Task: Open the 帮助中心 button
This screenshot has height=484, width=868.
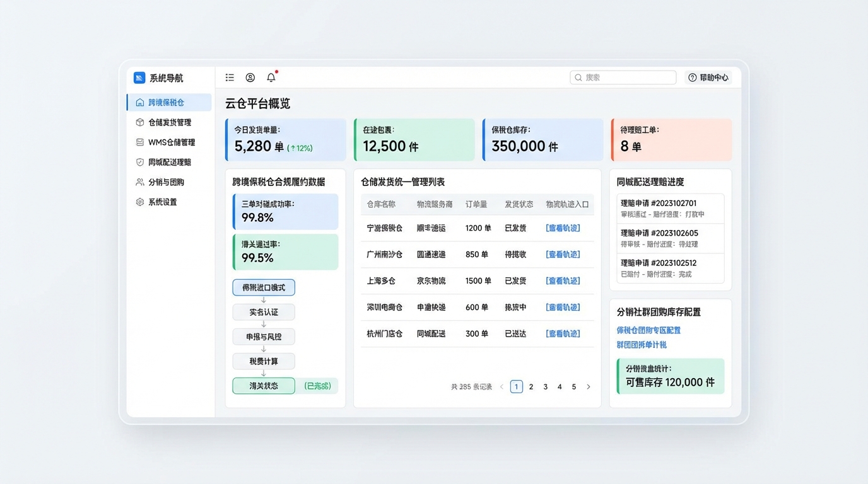Action: [708, 78]
